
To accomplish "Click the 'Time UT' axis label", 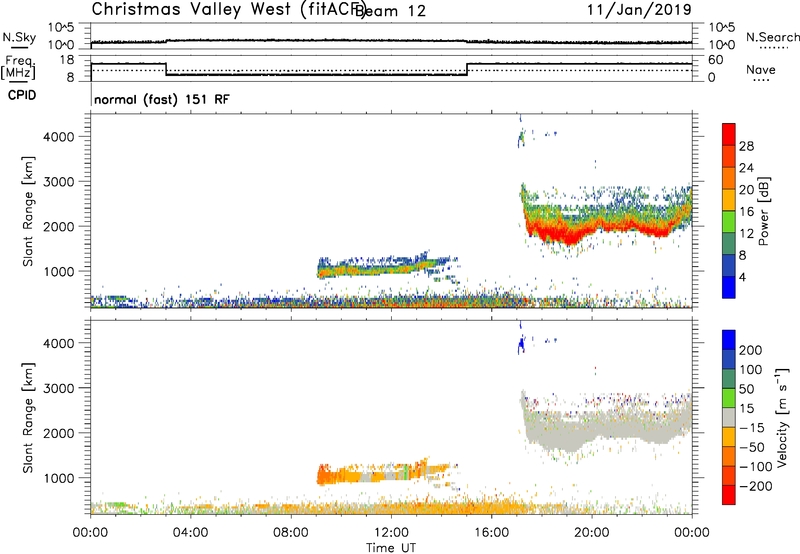I will coord(391,547).
